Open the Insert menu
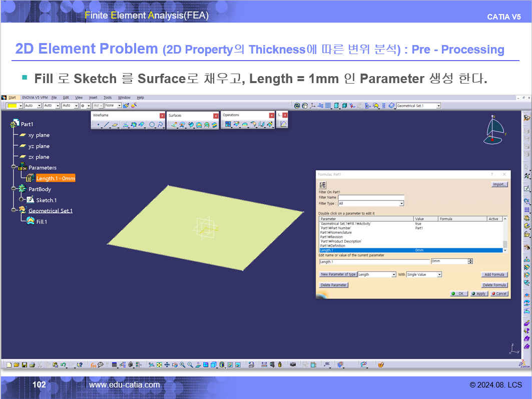Screen dimensions: 532x399 coord(93,97)
